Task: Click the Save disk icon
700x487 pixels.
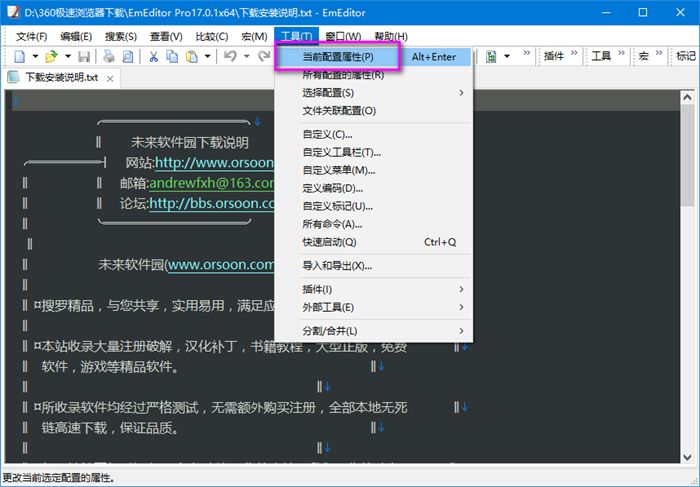Action: (x=84, y=57)
